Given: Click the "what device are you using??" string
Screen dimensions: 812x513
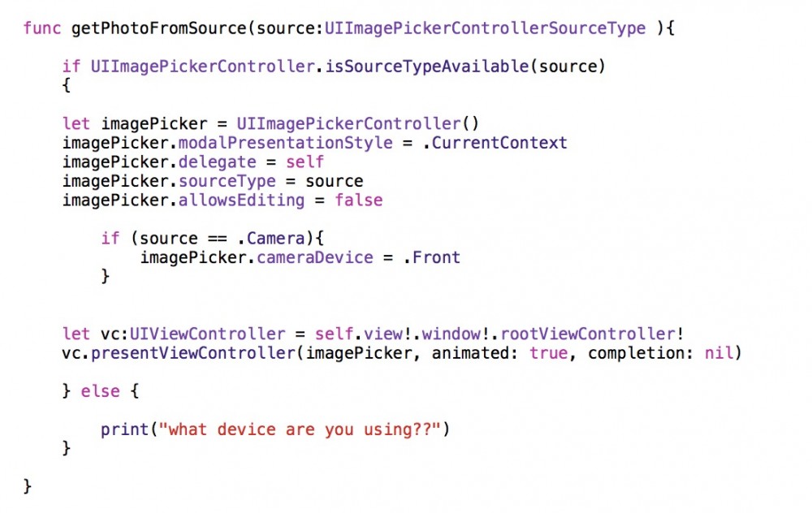Looking at the screenshot, I should pyautogui.click(x=300, y=429).
